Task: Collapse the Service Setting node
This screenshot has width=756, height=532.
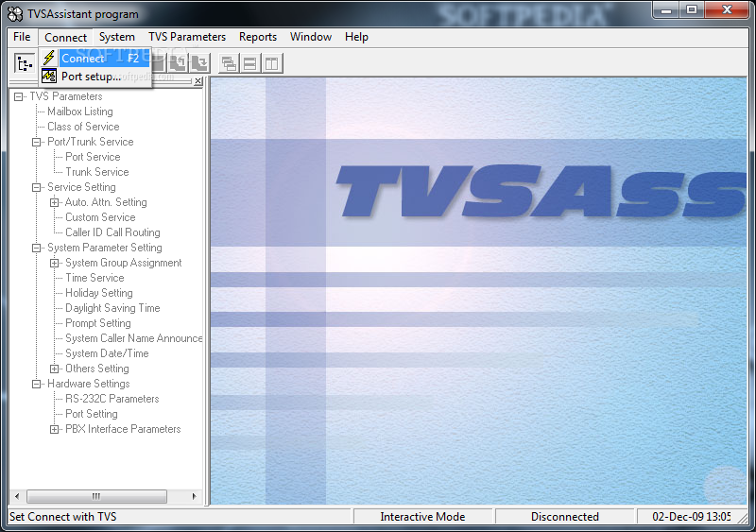Action: coord(36,187)
